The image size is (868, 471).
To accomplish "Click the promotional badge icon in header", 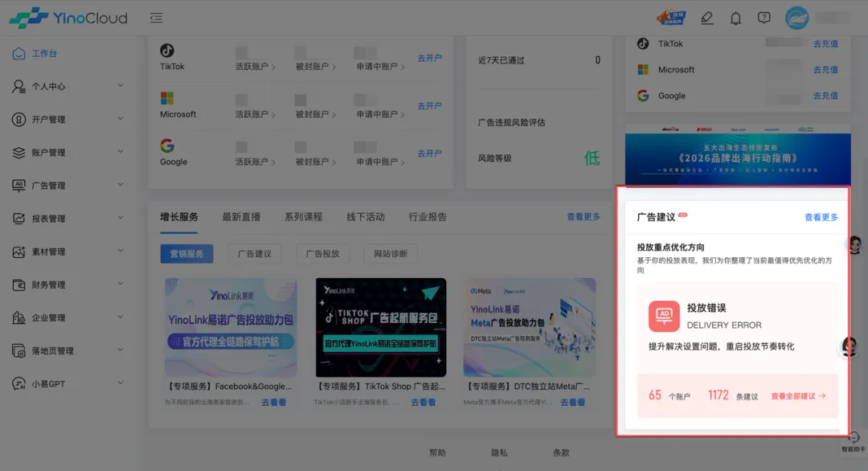I will click(x=671, y=17).
